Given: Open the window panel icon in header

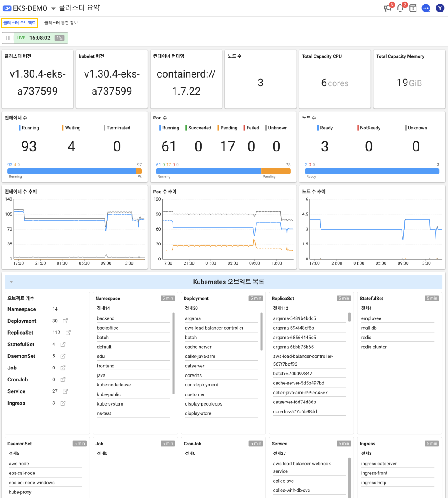Looking at the screenshot, I should click(413, 8).
